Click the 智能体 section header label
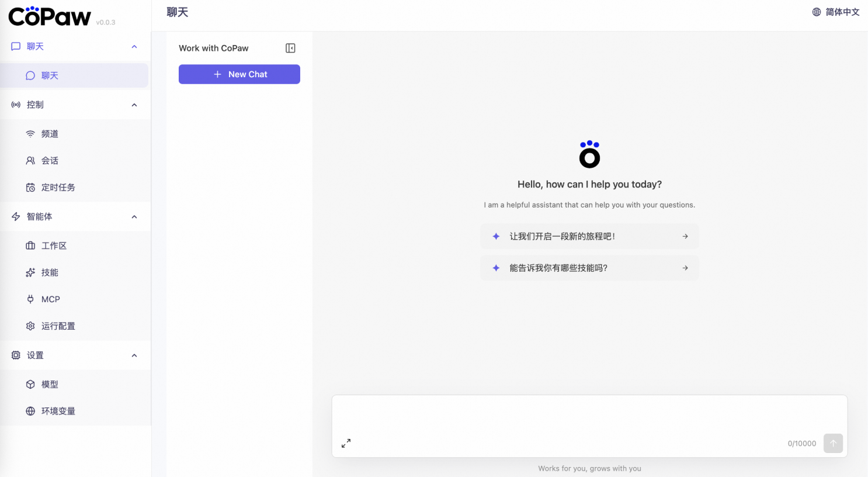The height and width of the screenshot is (477, 868). pyautogui.click(x=39, y=216)
